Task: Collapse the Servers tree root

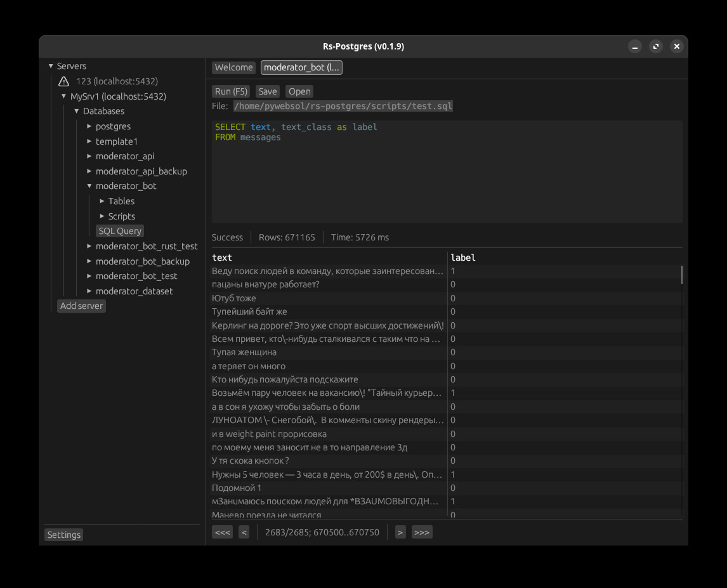Action: coord(51,66)
